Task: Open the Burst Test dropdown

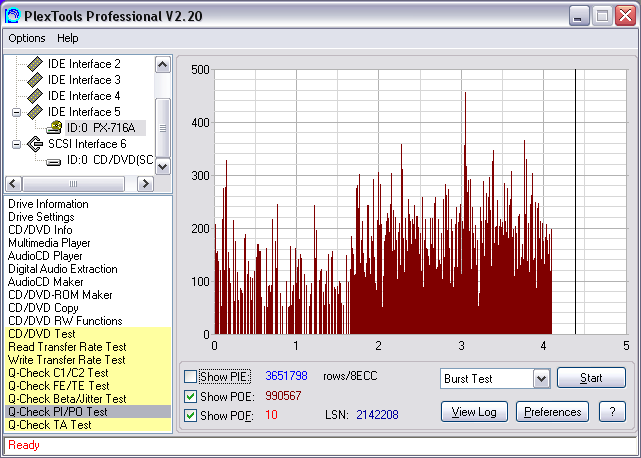Action: pyautogui.click(x=541, y=379)
